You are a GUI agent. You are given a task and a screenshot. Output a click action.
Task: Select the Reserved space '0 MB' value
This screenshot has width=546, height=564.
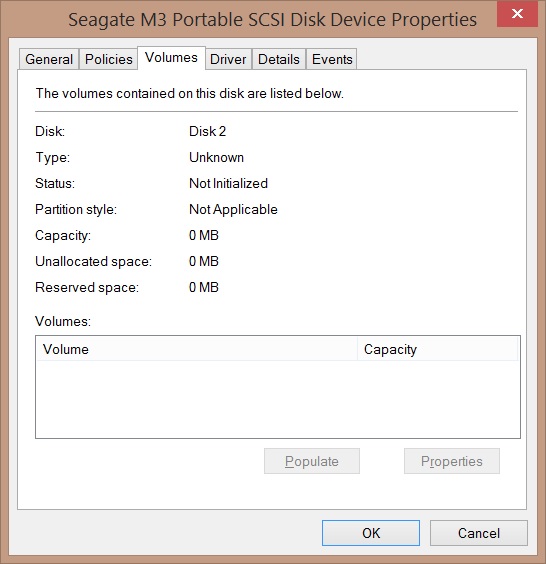(204, 287)
